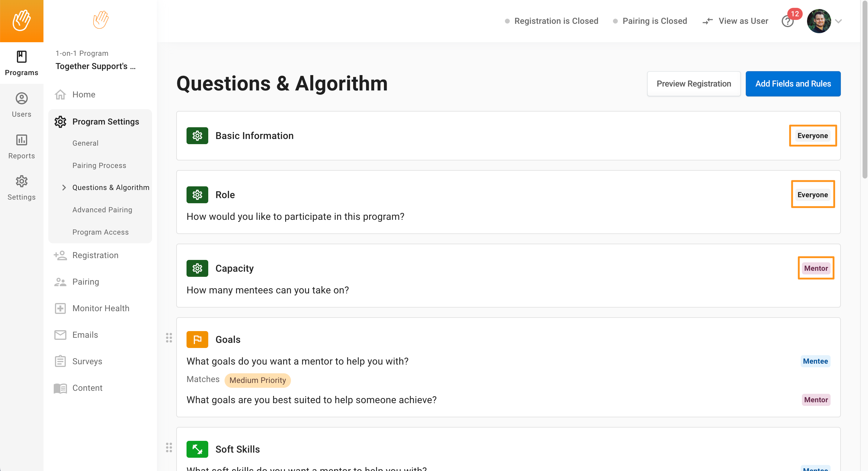Click 'What goals are you best suited' question
This screenshot has width=868, height=471.
point(311,400)
